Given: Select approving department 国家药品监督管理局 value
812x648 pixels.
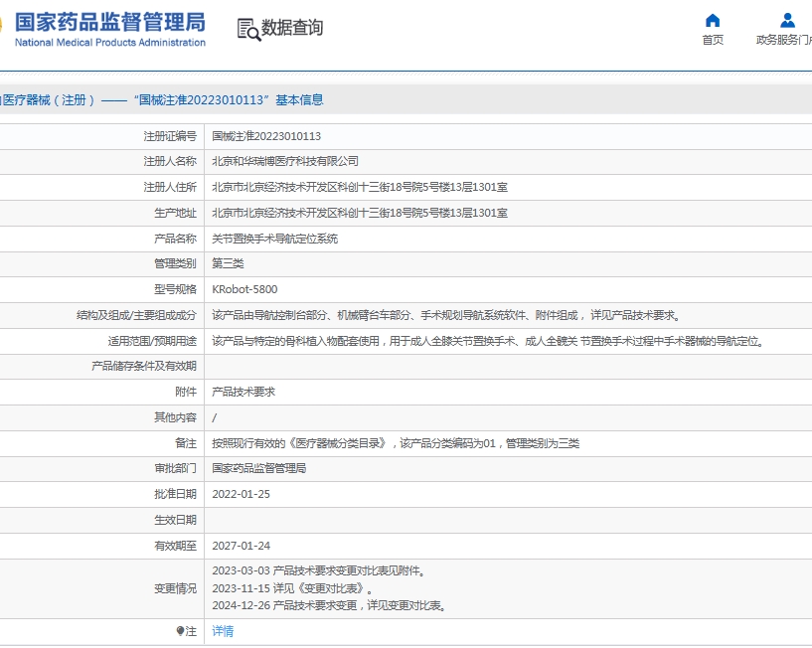Looking at the screenshot, I should click(x=259, y=468).
